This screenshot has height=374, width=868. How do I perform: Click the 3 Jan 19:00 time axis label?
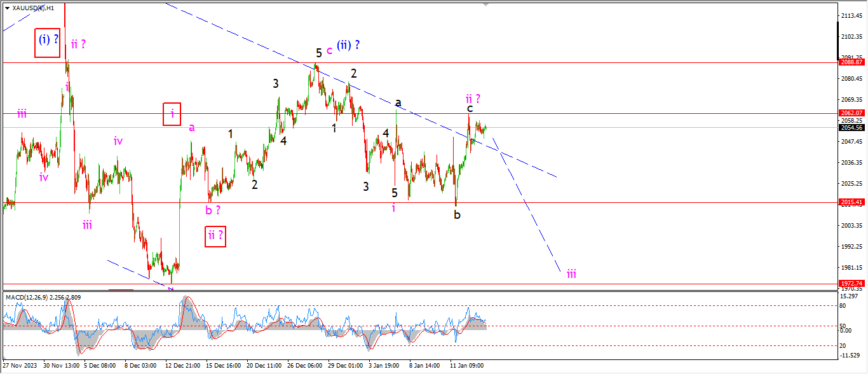click(385, 366)
